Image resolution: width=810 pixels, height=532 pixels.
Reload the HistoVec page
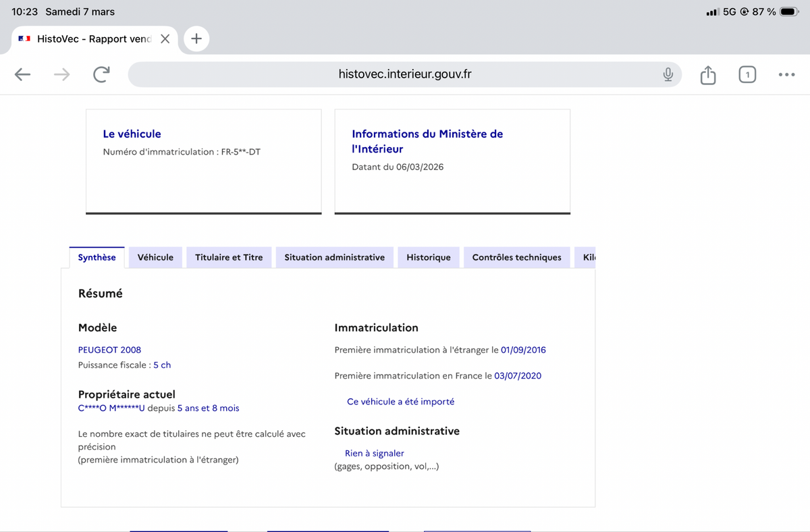pos(101,75)
